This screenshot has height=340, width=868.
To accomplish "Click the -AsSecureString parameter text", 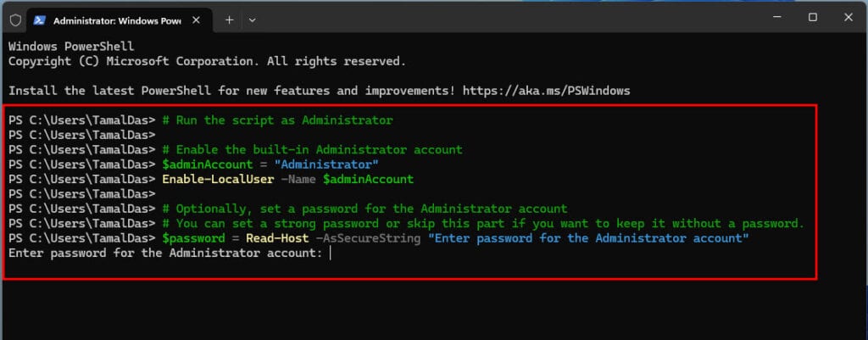I will tap(369, 238).
